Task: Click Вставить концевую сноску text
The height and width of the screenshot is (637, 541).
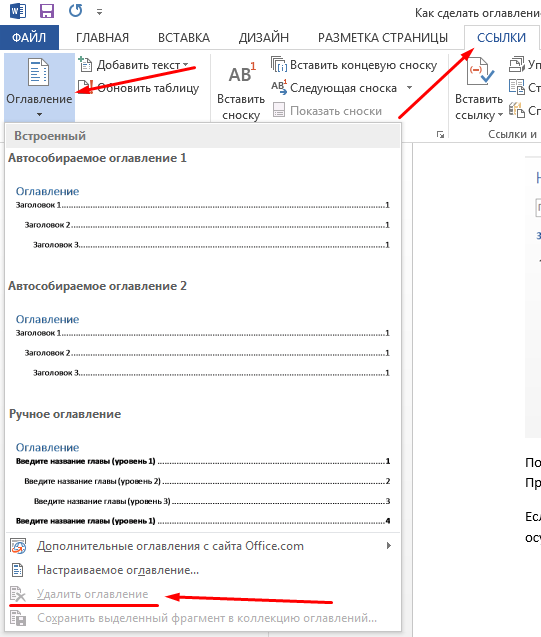Action: 364,65
